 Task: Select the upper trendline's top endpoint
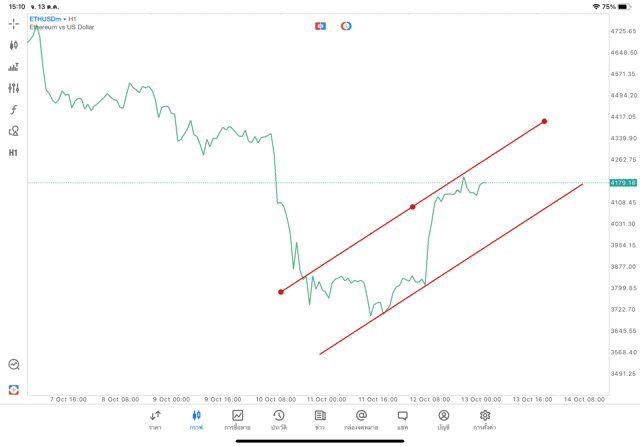click(x=544, y=122)
